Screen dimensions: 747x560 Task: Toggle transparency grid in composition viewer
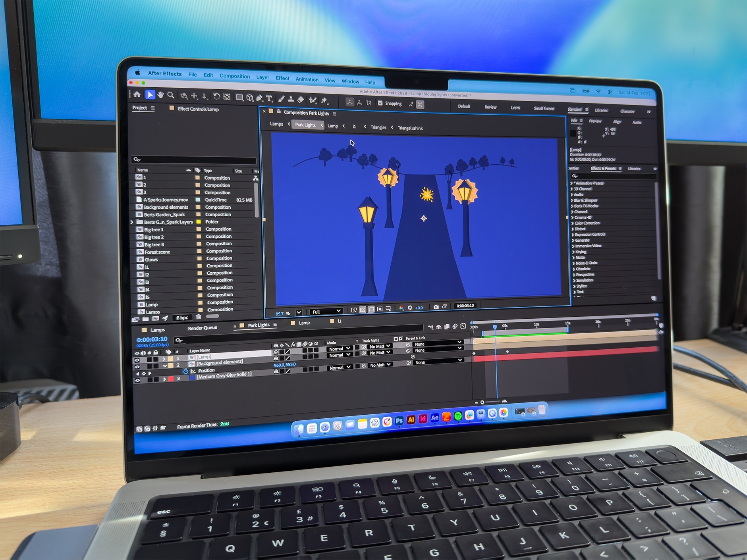(363, 310)
